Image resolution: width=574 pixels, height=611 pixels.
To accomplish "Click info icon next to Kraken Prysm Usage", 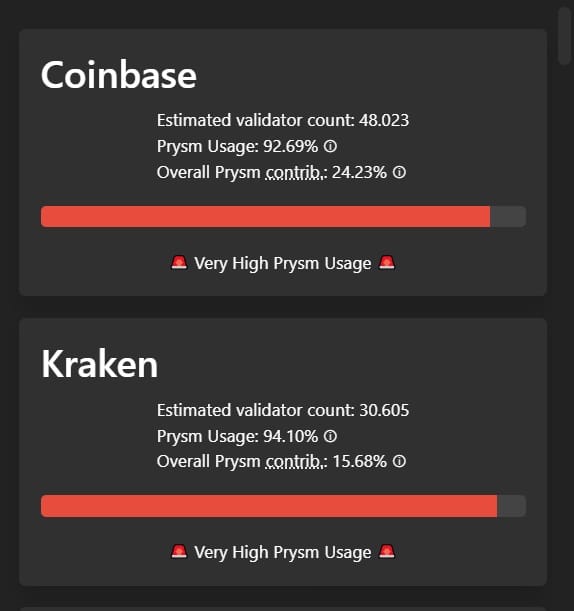I will click(330, 436).
